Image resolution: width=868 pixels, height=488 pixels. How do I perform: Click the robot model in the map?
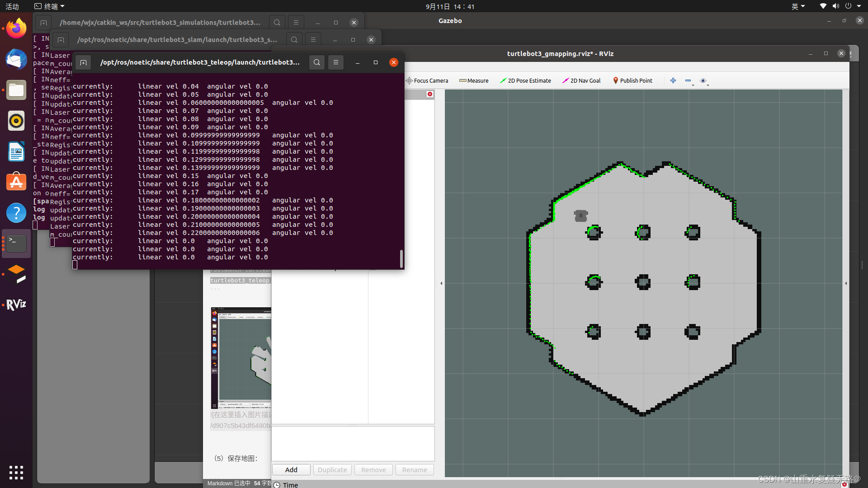tap(580, 216)
